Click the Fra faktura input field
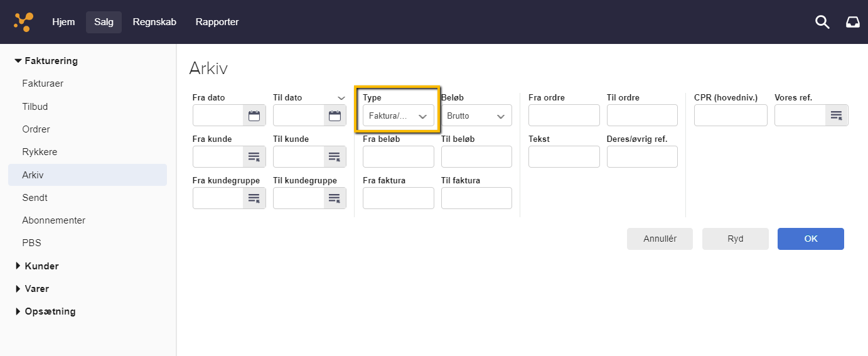 click(x=398, y=198)
